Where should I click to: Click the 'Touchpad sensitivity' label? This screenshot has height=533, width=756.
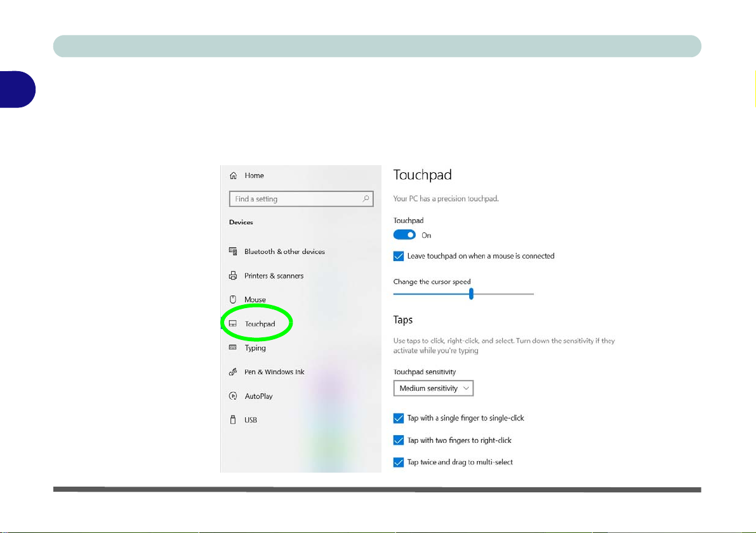[x=425, y=372]
